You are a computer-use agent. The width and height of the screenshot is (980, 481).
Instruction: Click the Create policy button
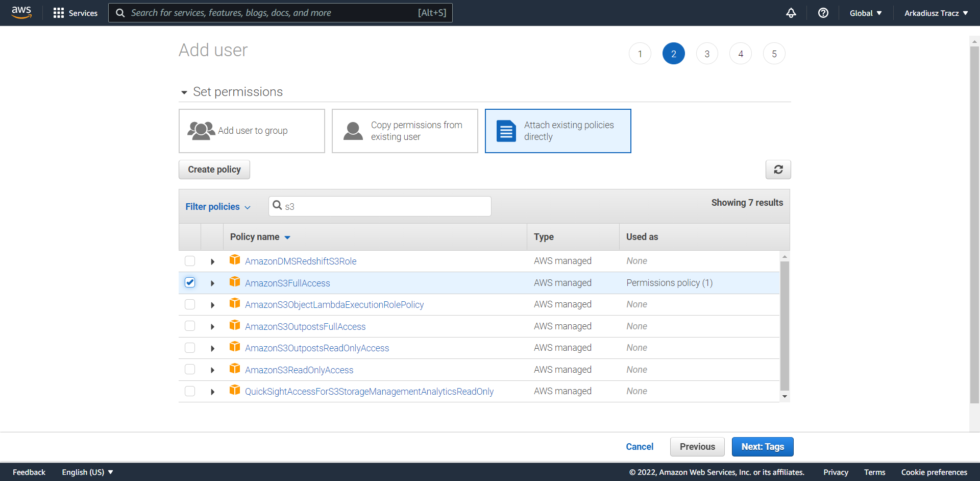pyautogui.click(x=214, y=170)
